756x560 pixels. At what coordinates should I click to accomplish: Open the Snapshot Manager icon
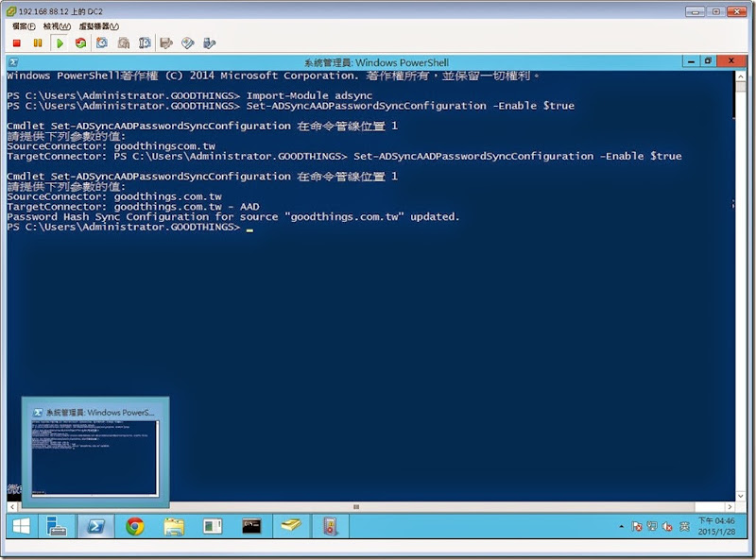coord(145,43)
